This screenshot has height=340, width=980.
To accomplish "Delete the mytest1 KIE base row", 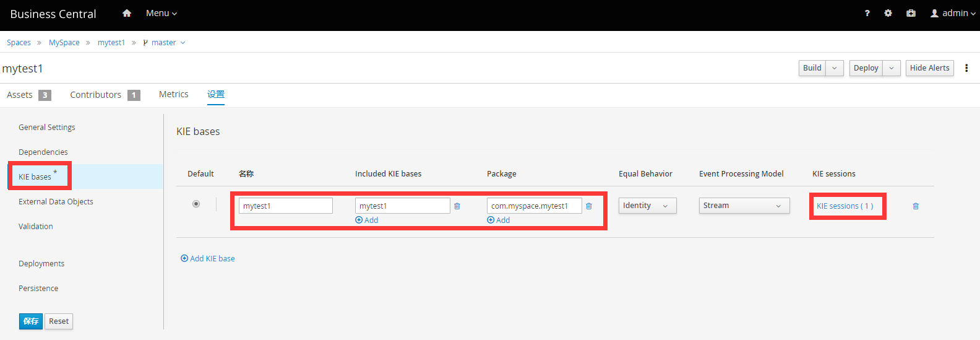I will [x=916, y=206].
